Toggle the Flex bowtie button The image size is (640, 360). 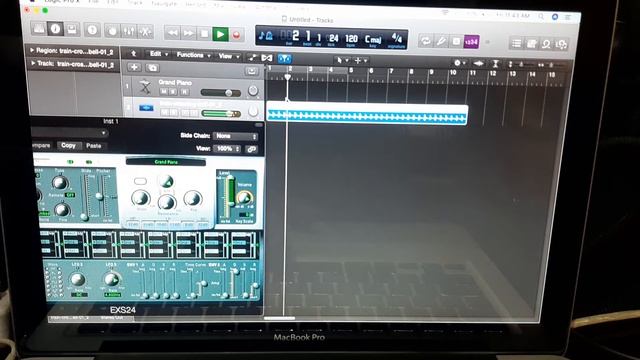(x=267, y=58)
